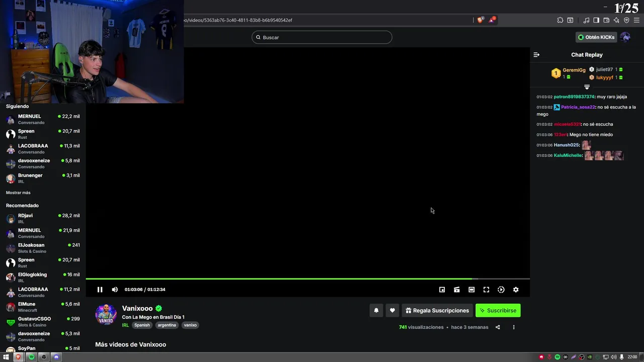644x362 pixels.
Task: Click the Vanixooo channel avatar
Action: tap(106, 315)
